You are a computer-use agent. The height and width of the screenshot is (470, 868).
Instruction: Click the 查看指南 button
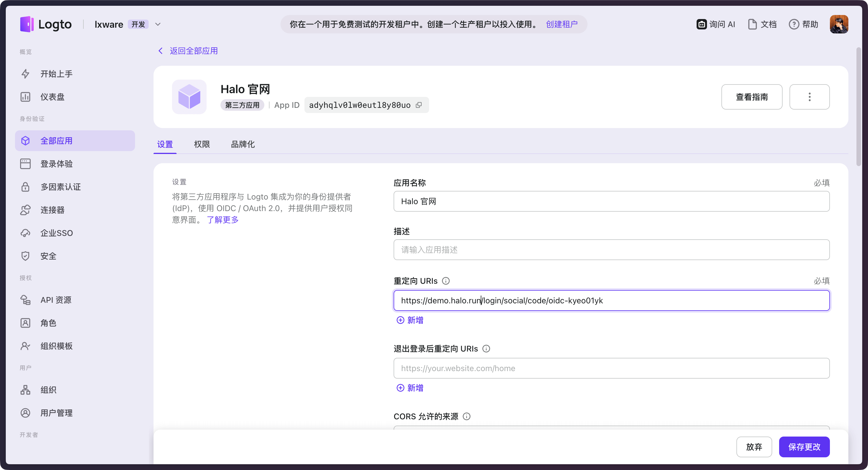(x=752, y=97)
